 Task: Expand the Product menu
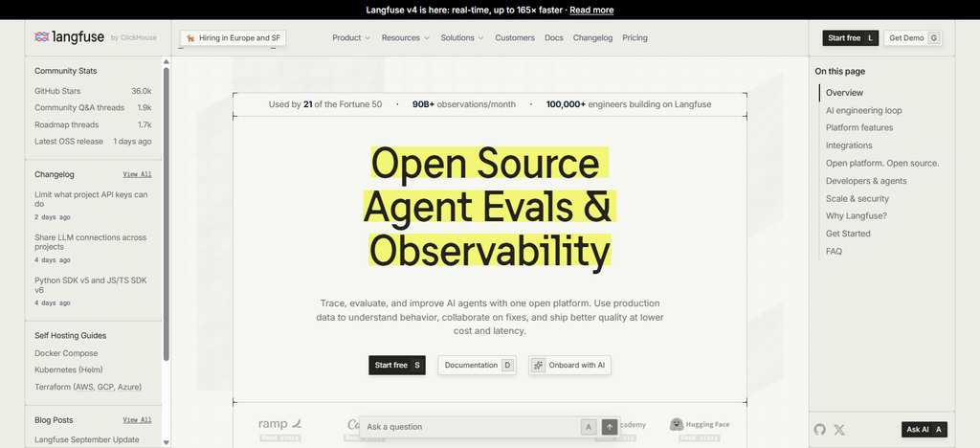(351, 37)
